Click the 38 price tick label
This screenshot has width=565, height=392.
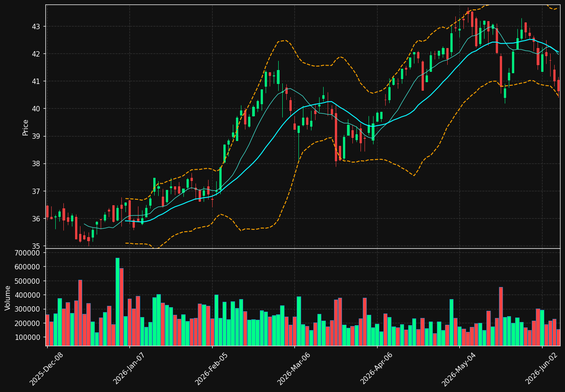[36, 164]
